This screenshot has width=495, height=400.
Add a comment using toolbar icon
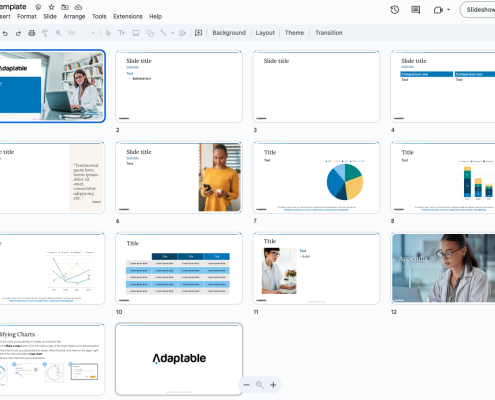tap(198, 33)
